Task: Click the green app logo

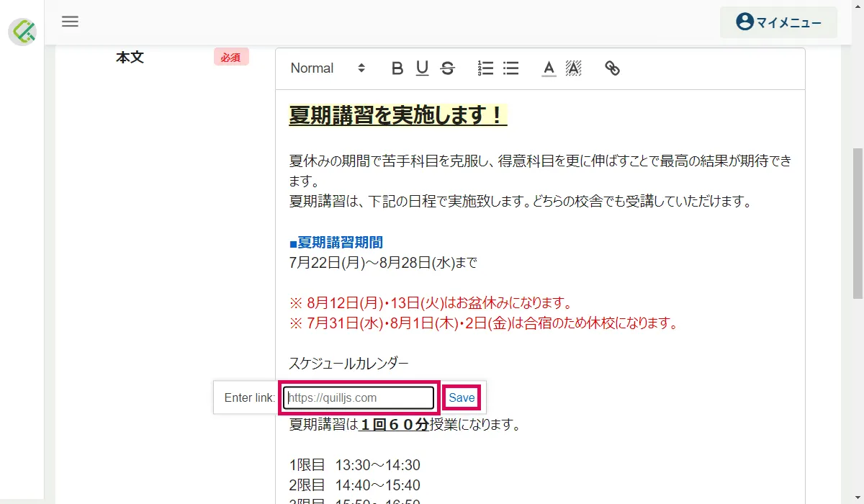Action: pos(22,31)
